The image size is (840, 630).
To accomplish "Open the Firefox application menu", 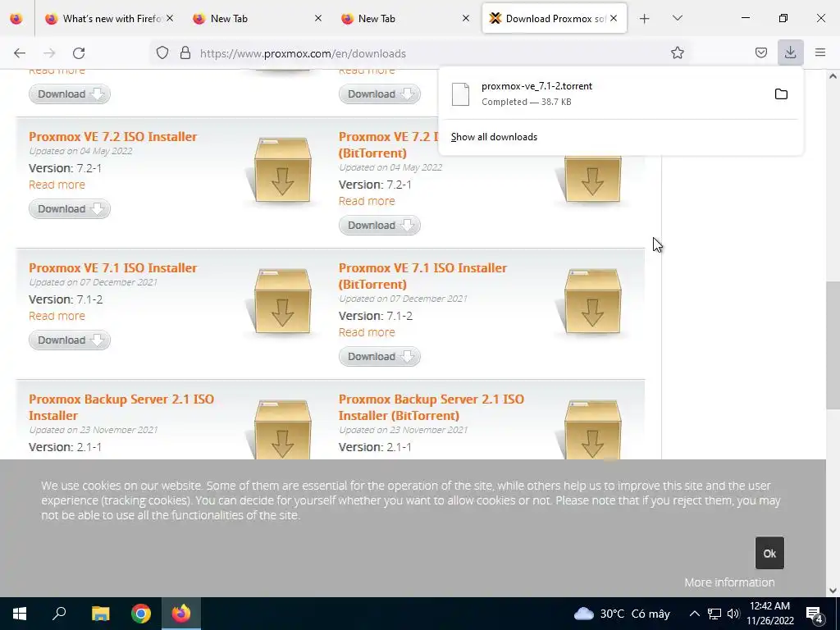I will tap(820, 52).
